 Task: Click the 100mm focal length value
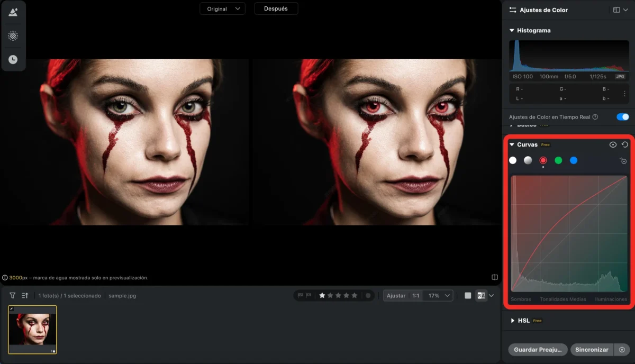click(549, 77)
